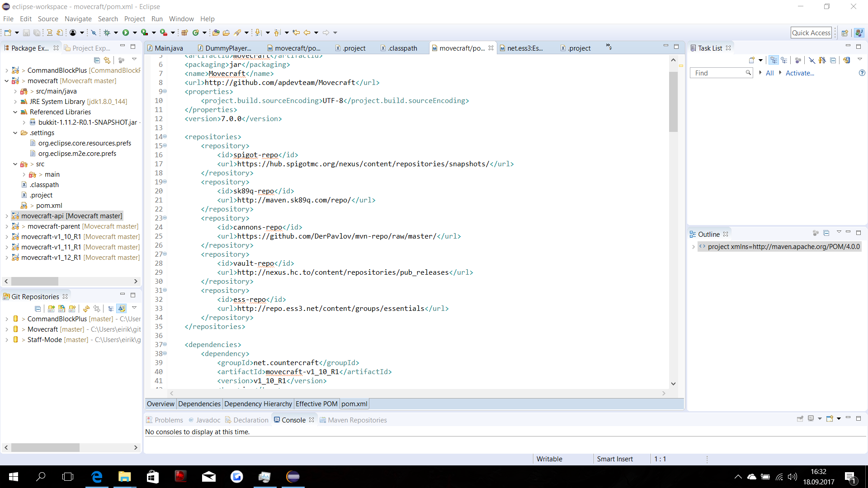Collapse the Referenced Libraries tree node
Viewport: 868px width, 488px height.
15,112
